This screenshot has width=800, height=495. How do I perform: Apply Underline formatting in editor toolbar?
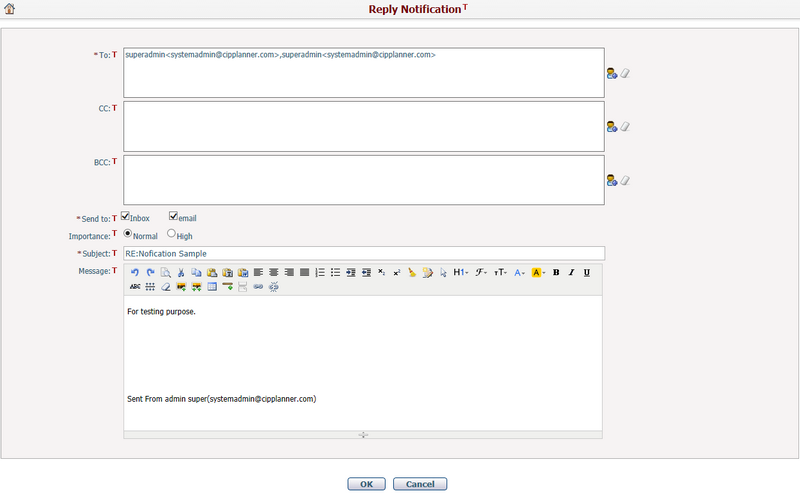click(x=586, y=272)
